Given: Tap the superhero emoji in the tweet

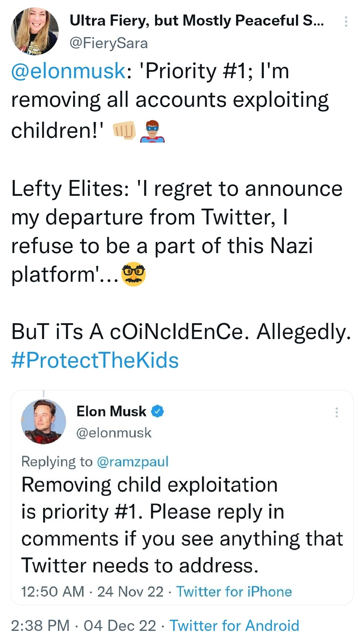Looking at the screenshot, I should (152, 131).
